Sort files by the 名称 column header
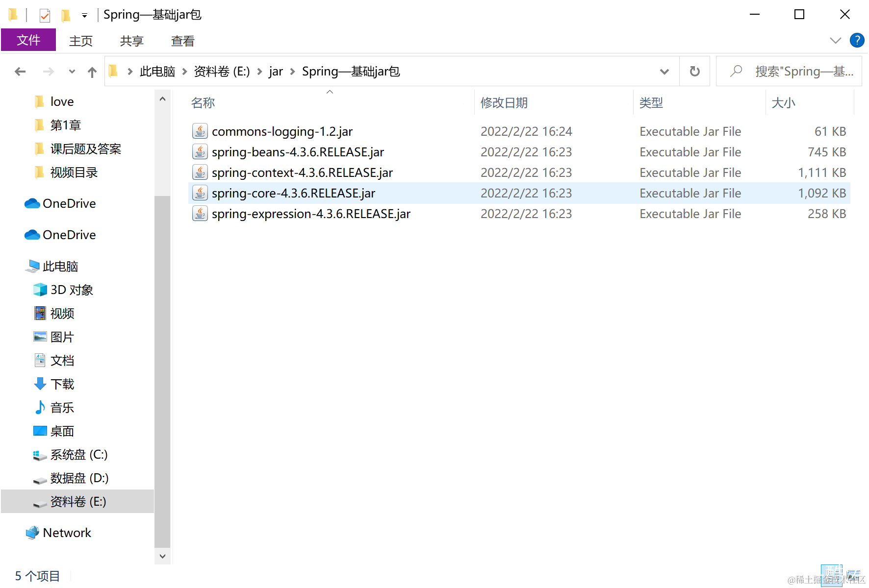The height and width of the screenshot is (588, 869). (203, 103)
